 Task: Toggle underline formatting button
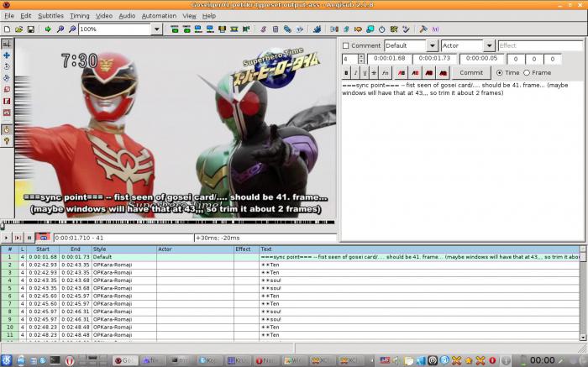pyautogui.click(x=365, y=73)
